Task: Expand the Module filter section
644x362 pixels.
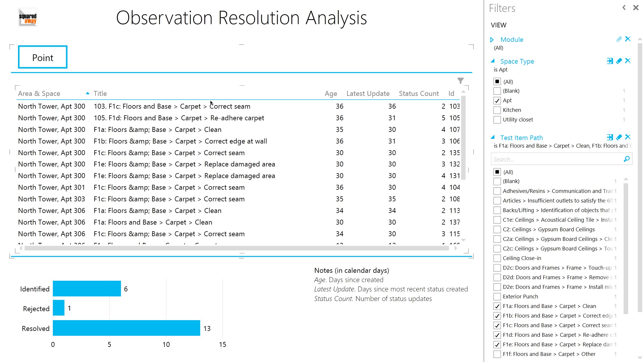Action: click(x=492, y=40)
